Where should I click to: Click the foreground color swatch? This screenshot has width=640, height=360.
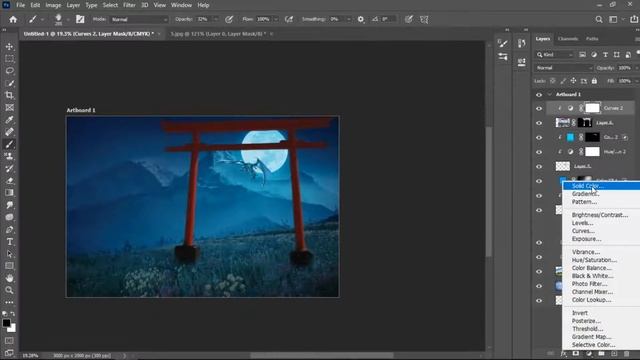coord(6,323)
